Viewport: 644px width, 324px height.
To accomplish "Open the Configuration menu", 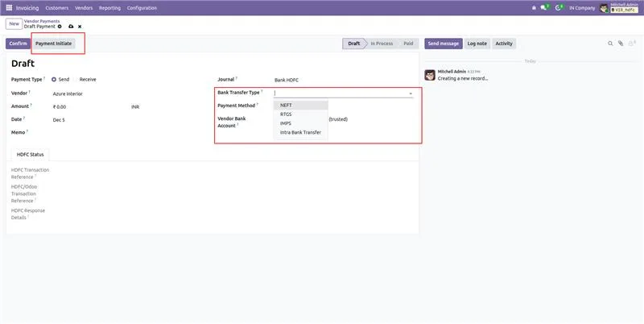I will coord(142,8).
